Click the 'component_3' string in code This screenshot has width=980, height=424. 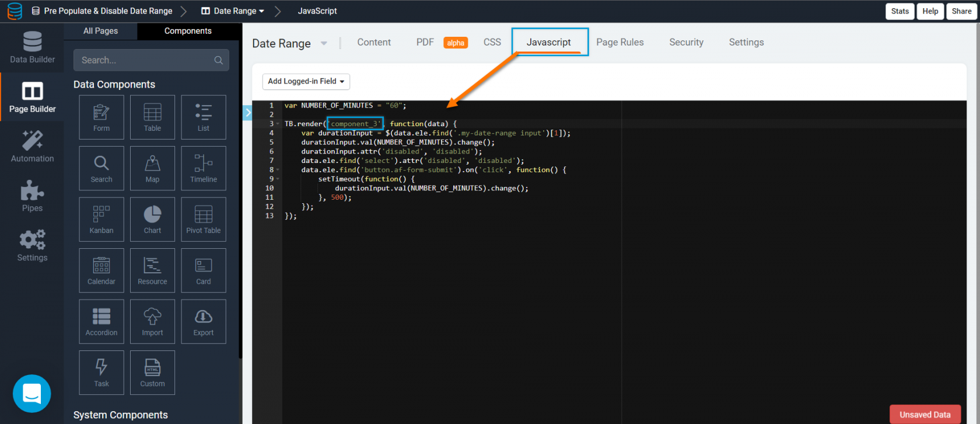(355, 124)
